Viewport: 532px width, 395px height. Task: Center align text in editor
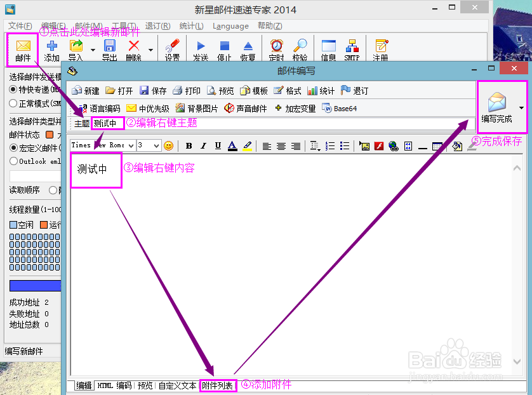click(x=281, y=146)
